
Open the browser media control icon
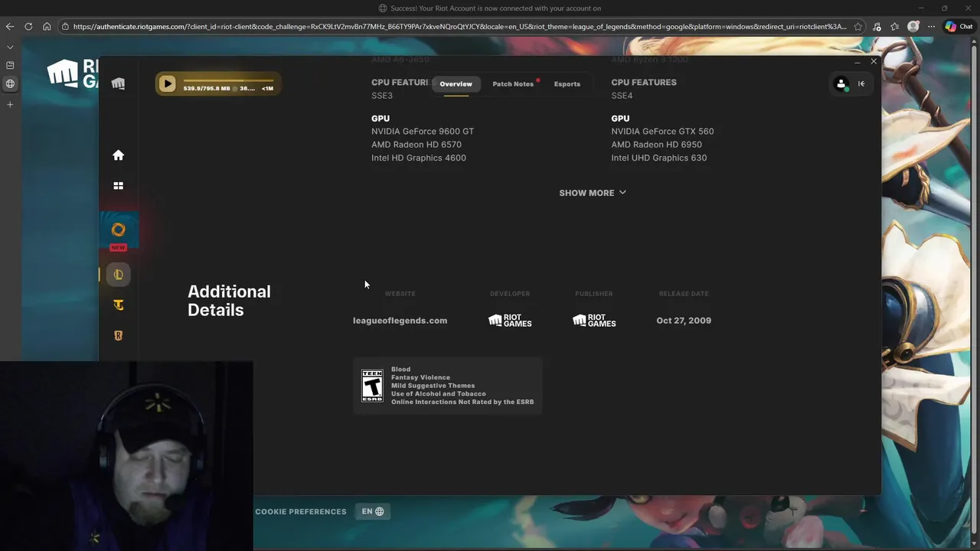877,27
